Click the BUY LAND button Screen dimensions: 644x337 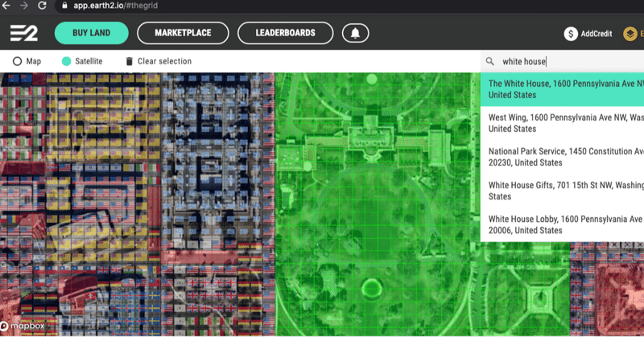91,33
